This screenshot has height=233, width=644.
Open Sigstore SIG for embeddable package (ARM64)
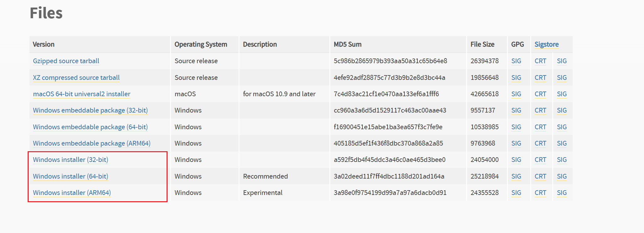562,143
